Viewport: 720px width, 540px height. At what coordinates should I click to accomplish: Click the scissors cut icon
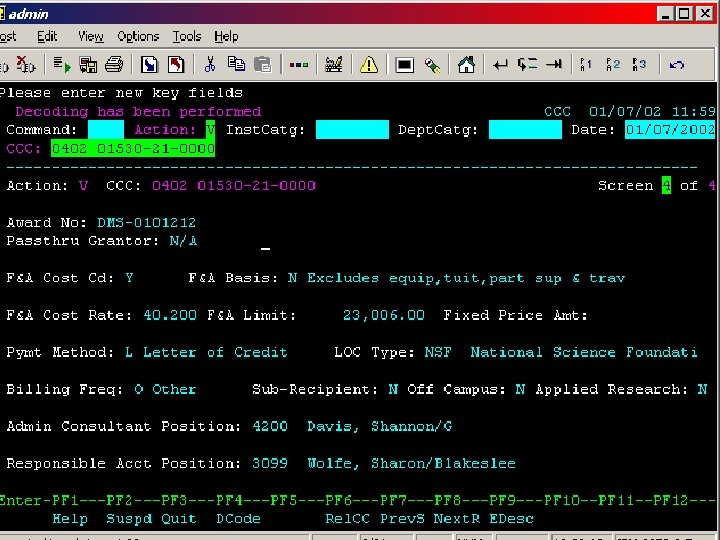tap(210, 64)
